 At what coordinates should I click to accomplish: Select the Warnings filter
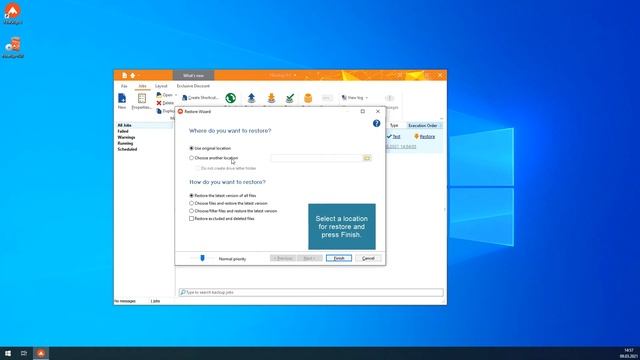126,138
